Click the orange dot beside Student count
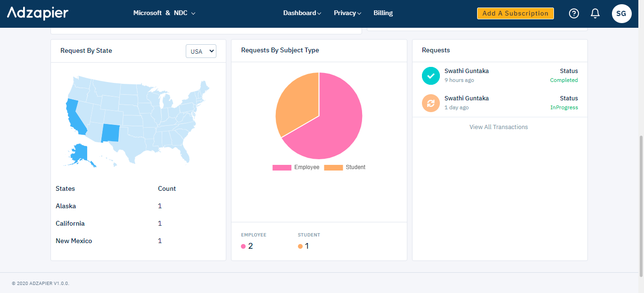The width and height of the screenshot is (644, 293). coord(300,246)
